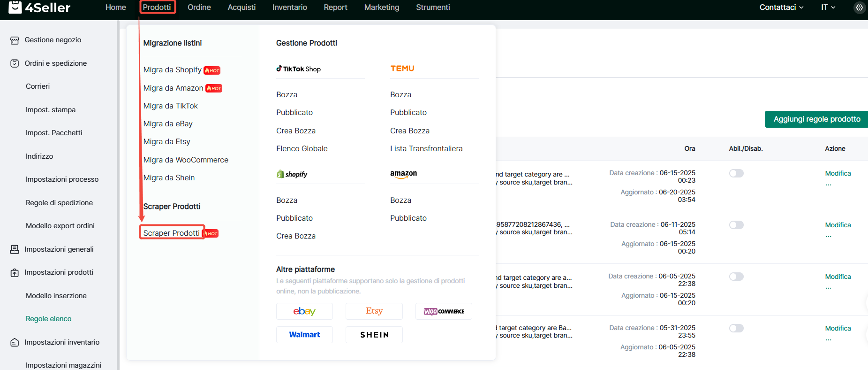The image size is (868, 370).
Task: Open the Amazon platform logo
Action: tap(403, 174)
